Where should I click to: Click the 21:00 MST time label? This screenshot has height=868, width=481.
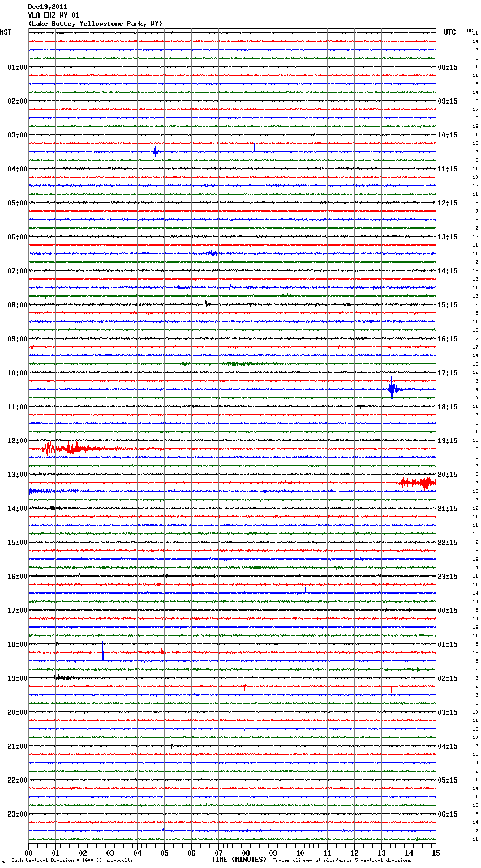[18, 746]
